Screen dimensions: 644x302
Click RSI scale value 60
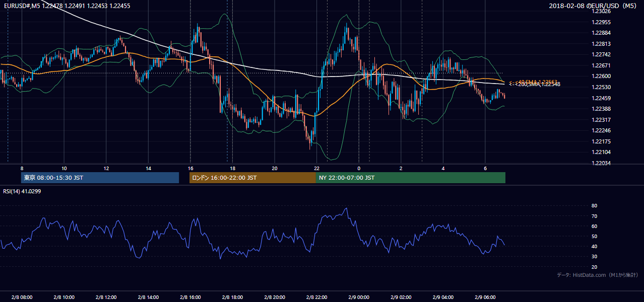tap(595, 226)
